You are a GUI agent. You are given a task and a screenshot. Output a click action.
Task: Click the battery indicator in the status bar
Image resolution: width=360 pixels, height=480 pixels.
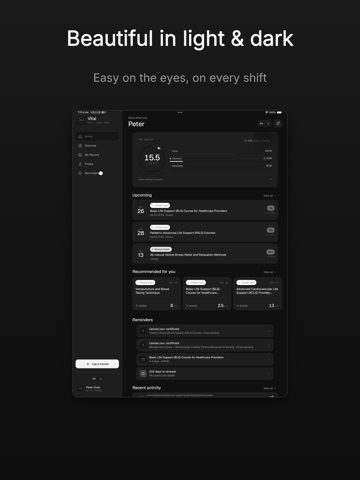(x=279, y=112)
